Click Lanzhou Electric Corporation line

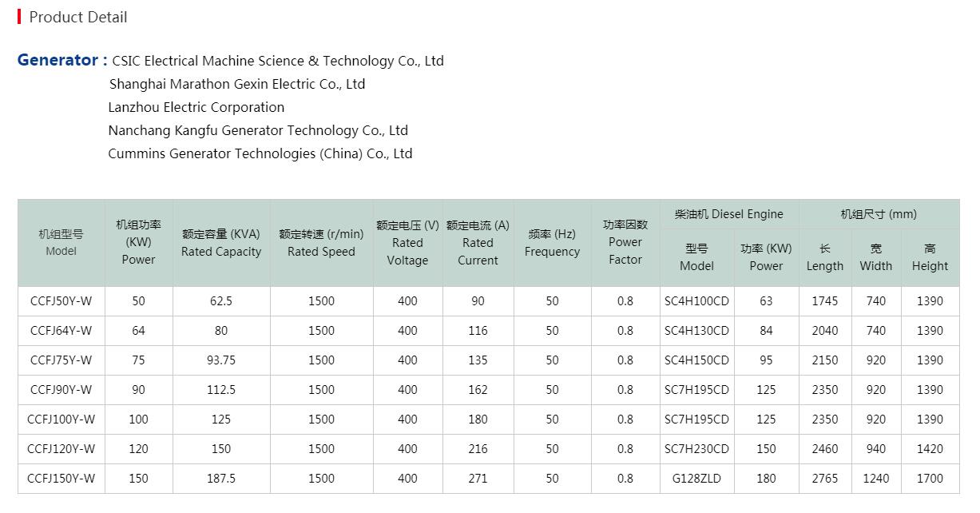pyautogui.click(x=196, y=107)
